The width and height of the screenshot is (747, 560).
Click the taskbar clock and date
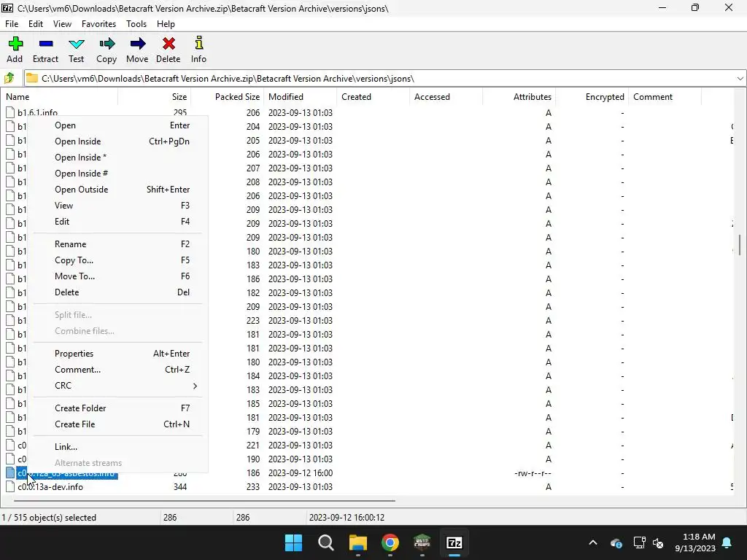tap(695, 542)
